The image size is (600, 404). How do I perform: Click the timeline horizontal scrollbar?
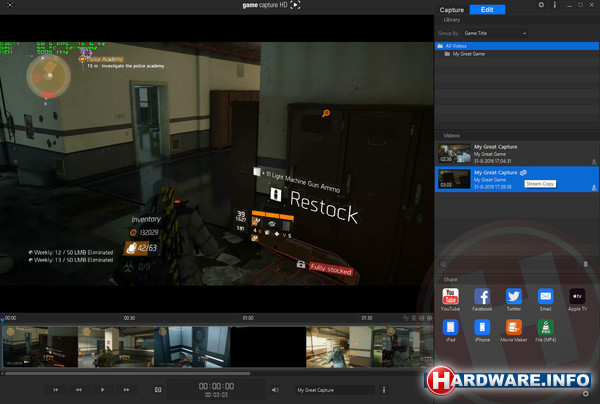point(127,373)
